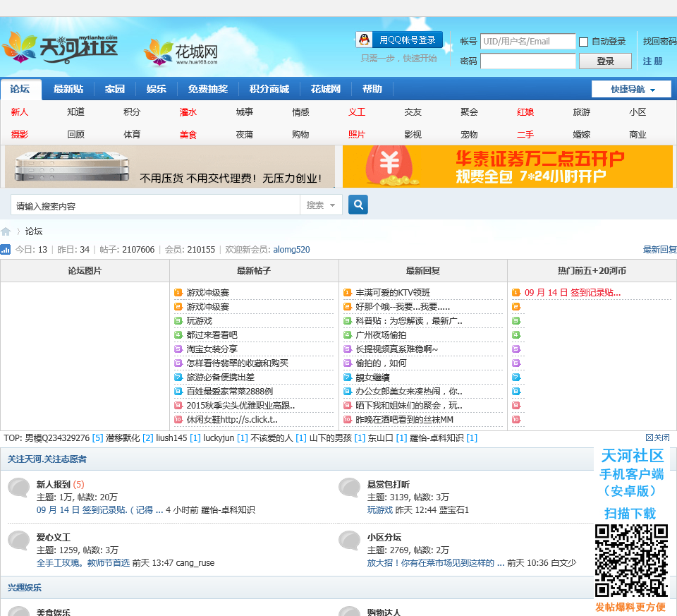Click the blue statistics bar-chart icon
This screenshot has width=677, height=616.
(x=5, y=249)
